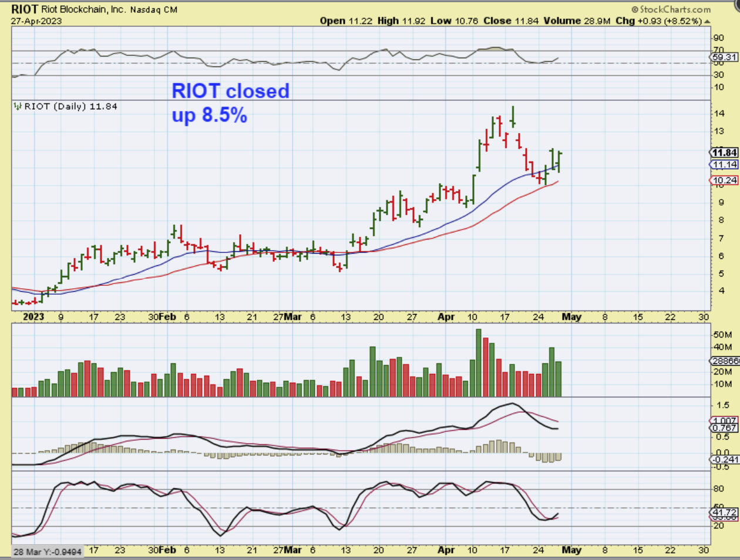Click the 40M label on the volume scale
This screenshot has height=560, width=740.
(x=722, y=347)
